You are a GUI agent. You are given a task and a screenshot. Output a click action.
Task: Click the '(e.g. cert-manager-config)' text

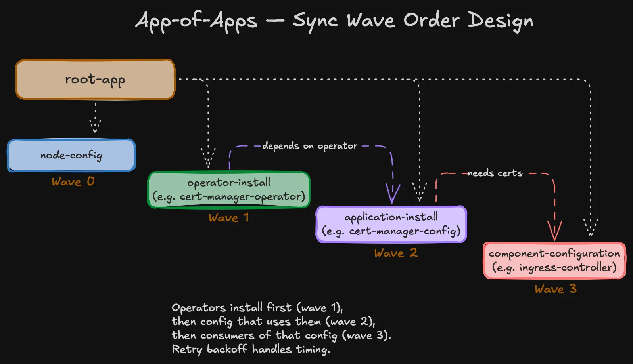(x=391, y=231)
